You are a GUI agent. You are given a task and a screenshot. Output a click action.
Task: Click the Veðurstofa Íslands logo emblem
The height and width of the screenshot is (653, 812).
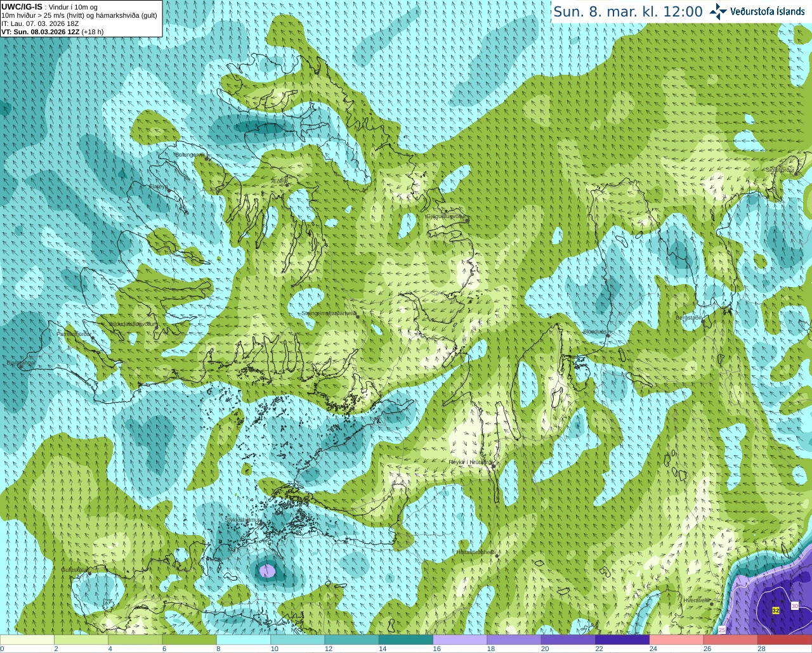718,11
